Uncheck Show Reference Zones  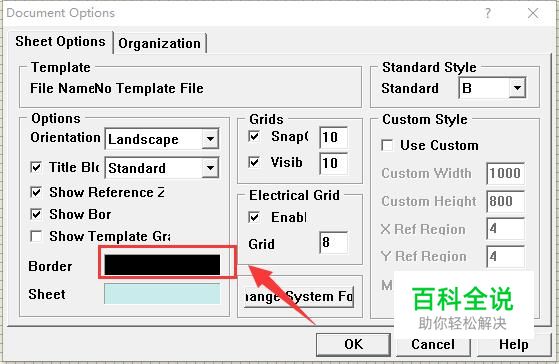click(x=36, y=192)
